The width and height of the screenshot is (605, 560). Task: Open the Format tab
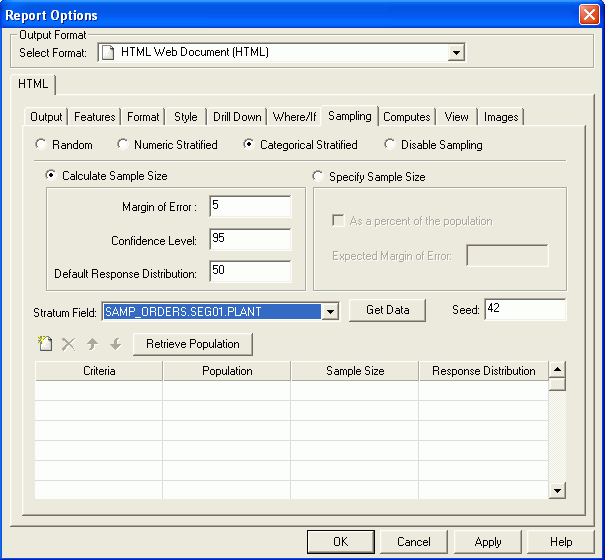(143, 117)
